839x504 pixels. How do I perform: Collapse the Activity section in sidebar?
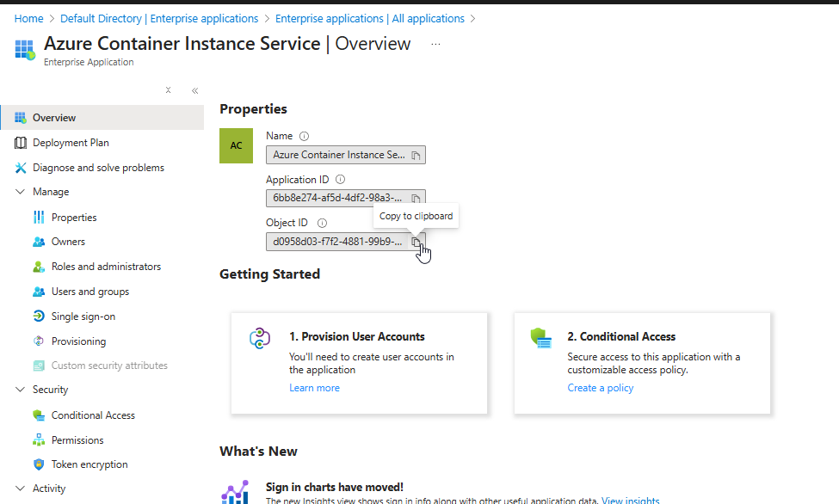(21, 489)
